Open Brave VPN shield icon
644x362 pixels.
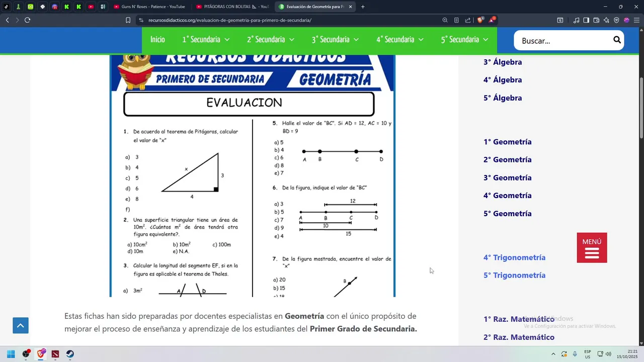click(x=616, y=20)
